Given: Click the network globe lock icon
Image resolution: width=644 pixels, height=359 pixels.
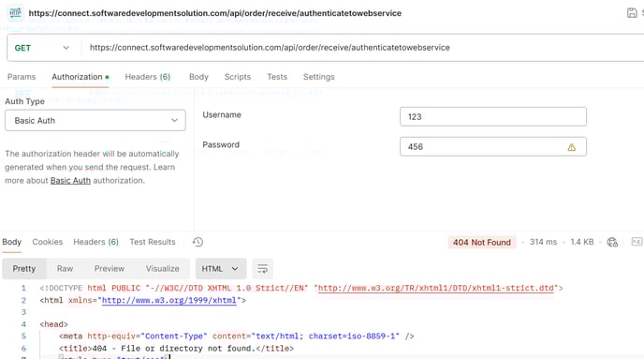Looking at the screenshot, I should tap(612, 242).
